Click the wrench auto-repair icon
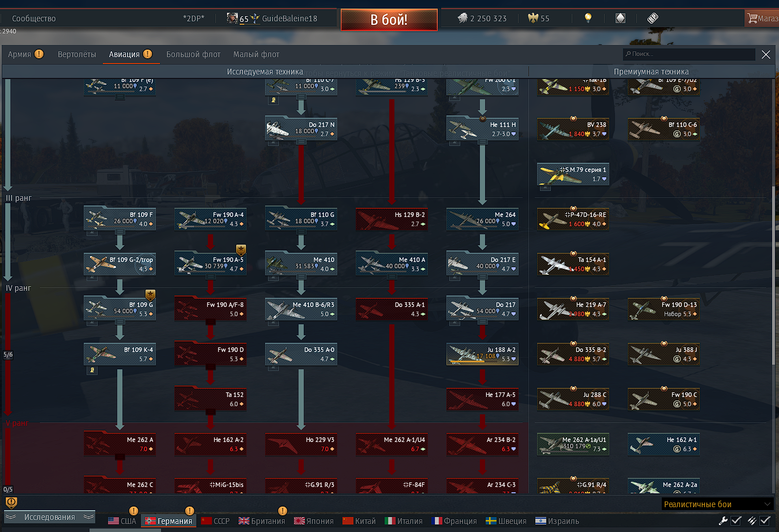This screenshot has width=779, height=532. click(x=723, y=520)
